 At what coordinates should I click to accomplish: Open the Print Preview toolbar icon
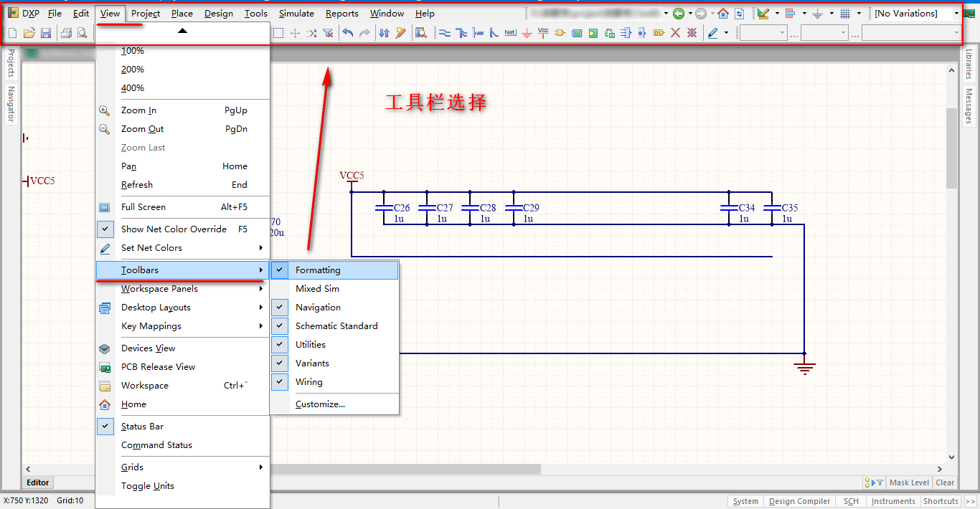(82, 33)
